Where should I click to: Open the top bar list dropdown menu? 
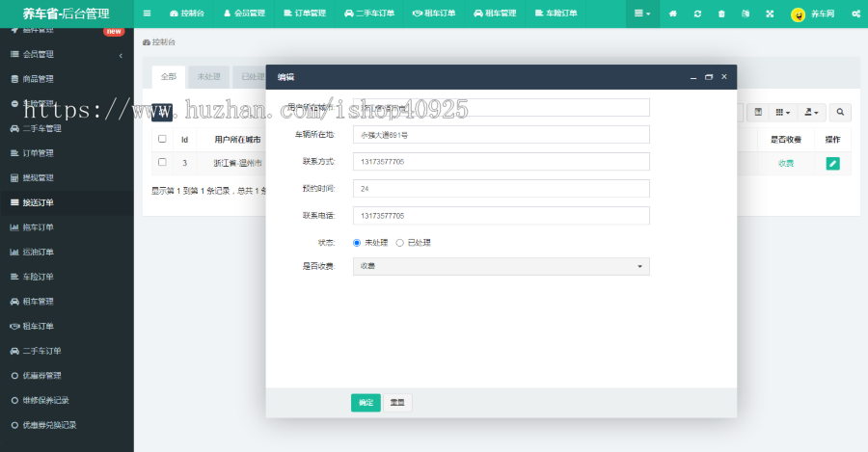tap(642, 13)
